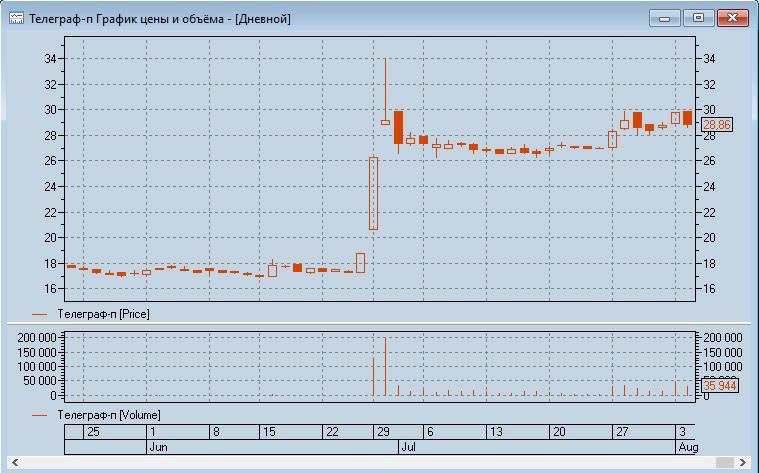Screen dimensions: 759x473
Task: Select the current price label 28.86
Action: (717, 125)
